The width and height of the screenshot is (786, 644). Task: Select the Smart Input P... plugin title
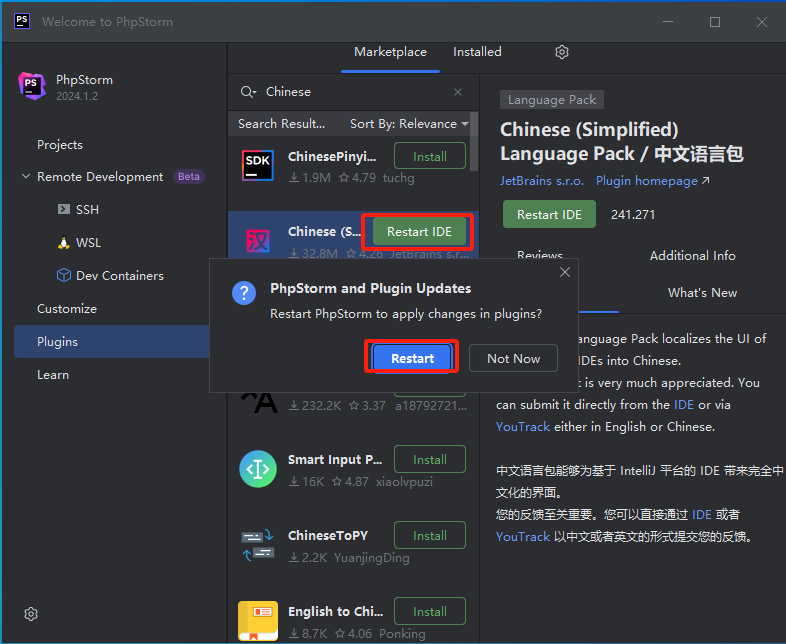point(335,460)
